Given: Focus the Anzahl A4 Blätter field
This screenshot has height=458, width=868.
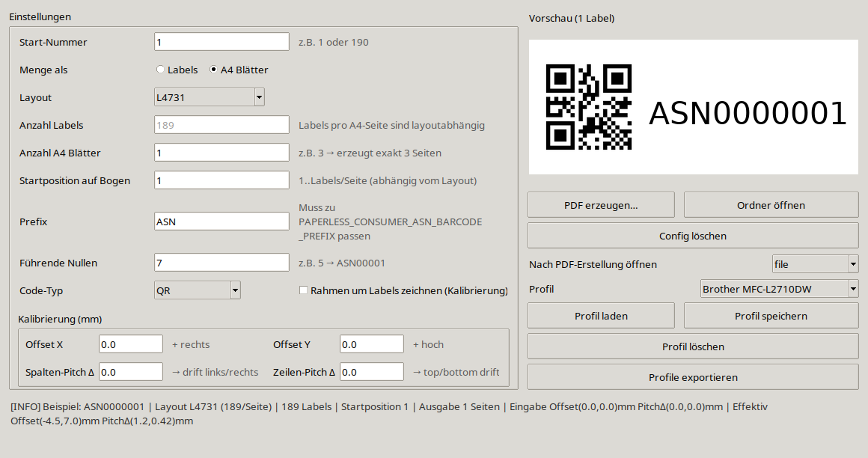Looking at the screenshot, I should tap(221, 153).
